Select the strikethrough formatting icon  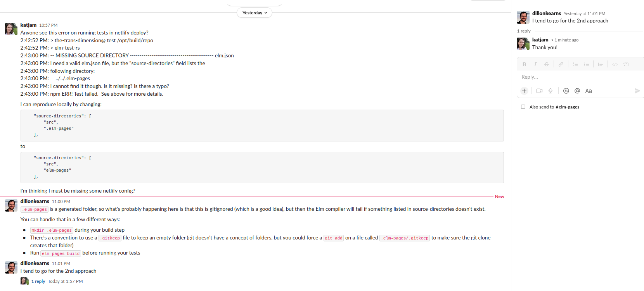tap(546, 64)
